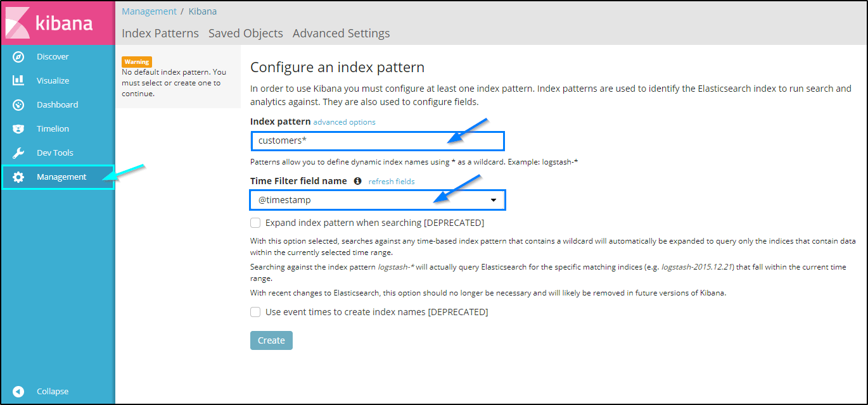Check Use event times to create index names

click(255, 312)
